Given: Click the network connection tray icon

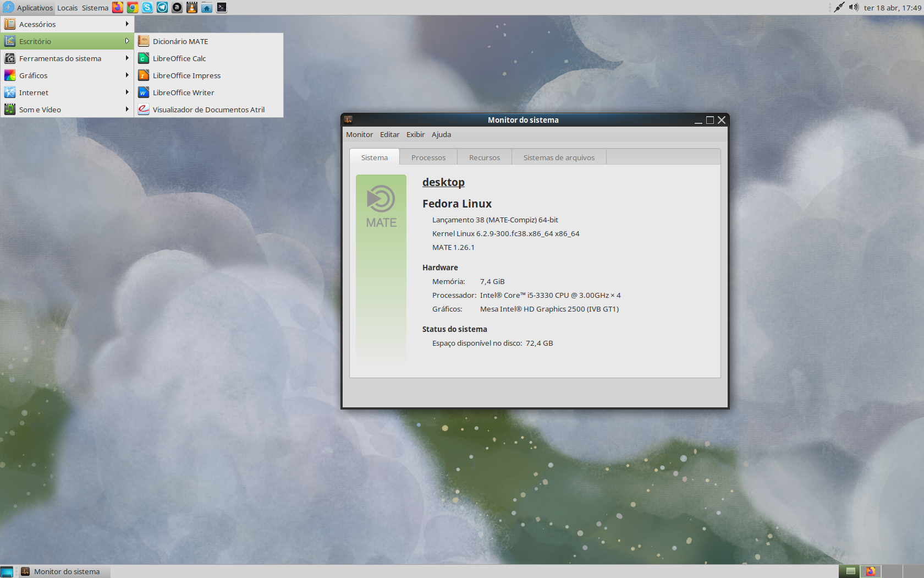Looking at the screenshot, I should pyautogui.click(x=839, y=7).
